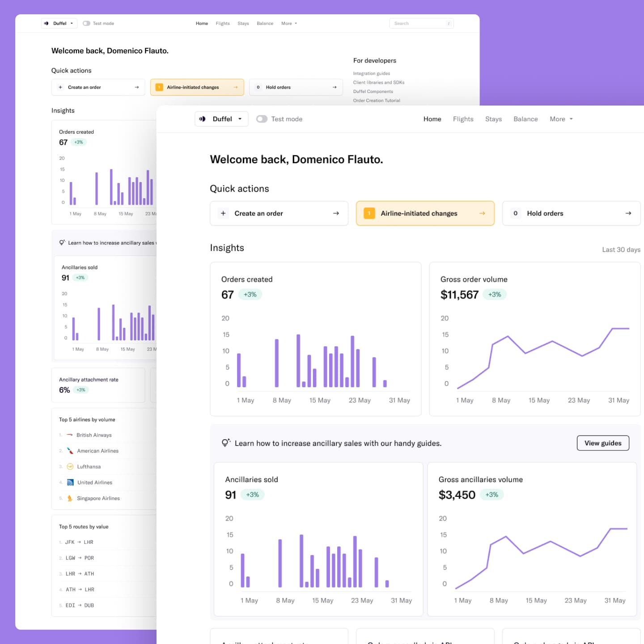Open the Stays navigation item
The height and width of the screenshot is (644, 644).
[493, 119]
